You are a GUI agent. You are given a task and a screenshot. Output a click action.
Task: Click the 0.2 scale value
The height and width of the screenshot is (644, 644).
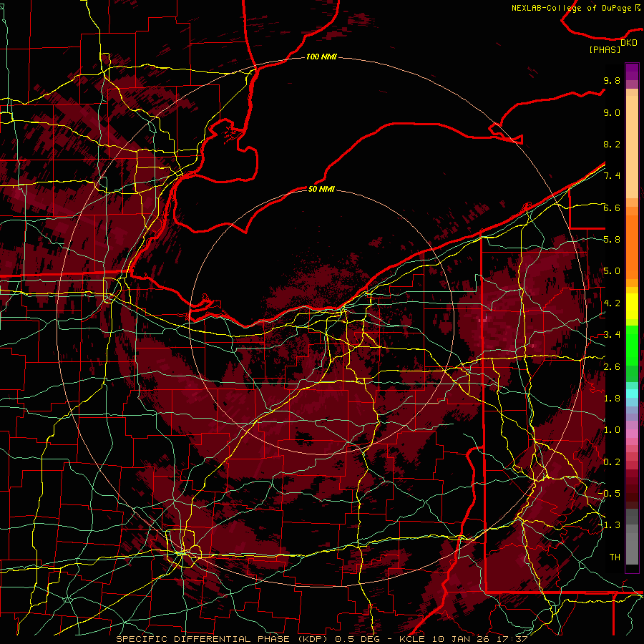[x=612, y=462]
